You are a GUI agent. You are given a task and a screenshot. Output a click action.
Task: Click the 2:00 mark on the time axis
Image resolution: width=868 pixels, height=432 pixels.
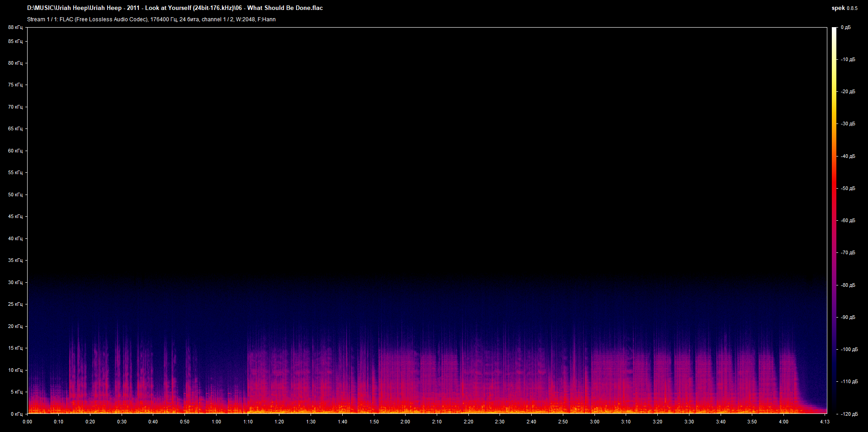pos(405,421)
